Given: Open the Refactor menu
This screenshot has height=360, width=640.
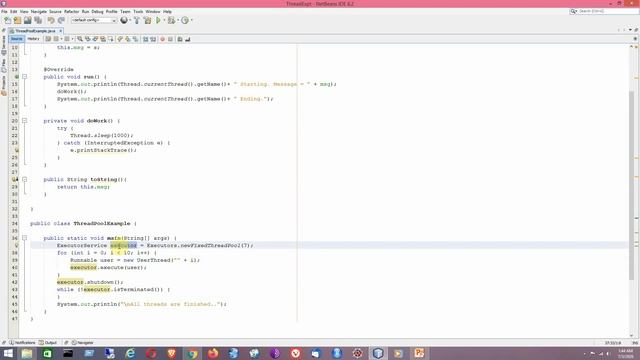Looking at the screenshot, I should pos(71,11).
